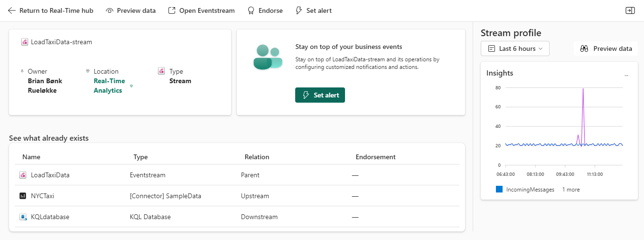Image resolution: width=644 pixels, height=240 pixels.
Task: Click Return to Real-Time hub
Action: (x=51, y=10)
